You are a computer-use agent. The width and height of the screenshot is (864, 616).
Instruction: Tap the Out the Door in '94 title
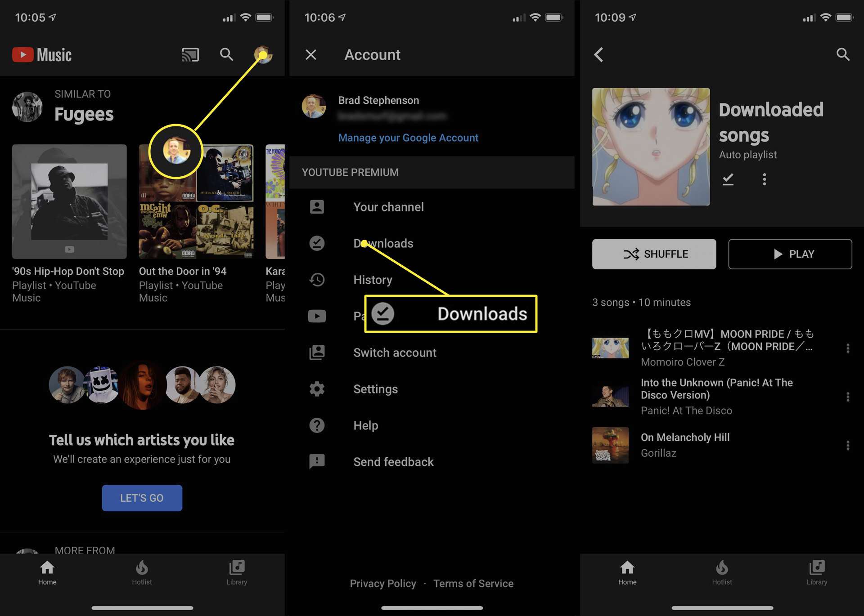183,271
